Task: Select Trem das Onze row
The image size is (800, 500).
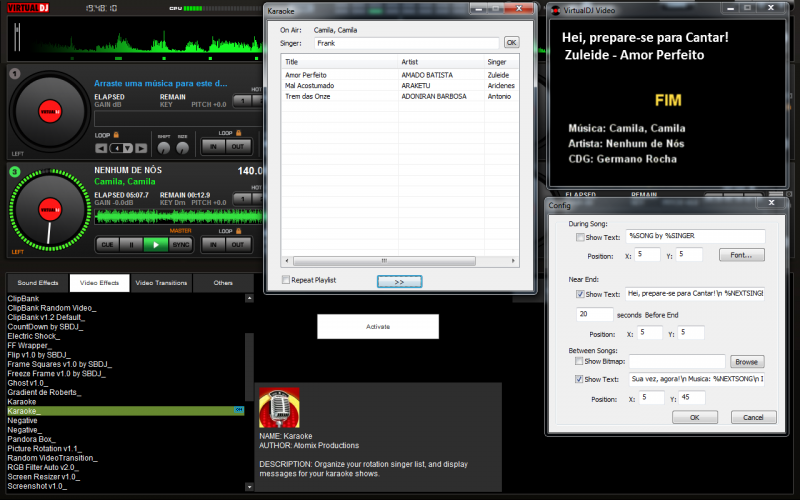Action: [x=400, y=96]
